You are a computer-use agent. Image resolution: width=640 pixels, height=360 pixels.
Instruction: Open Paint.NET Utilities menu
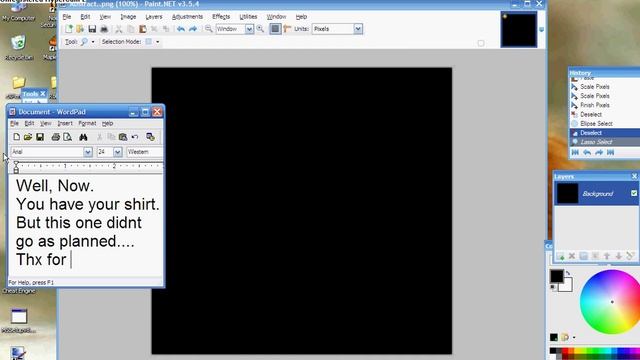tap(248, 17)
